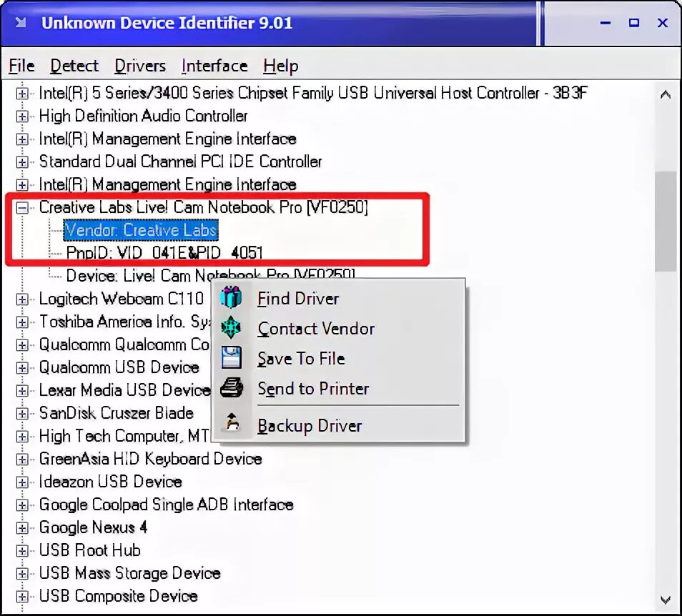Viewport: 682px width, 616px height.
Task: Expand Qualcomm USB Device node
Action: [22, 368]
